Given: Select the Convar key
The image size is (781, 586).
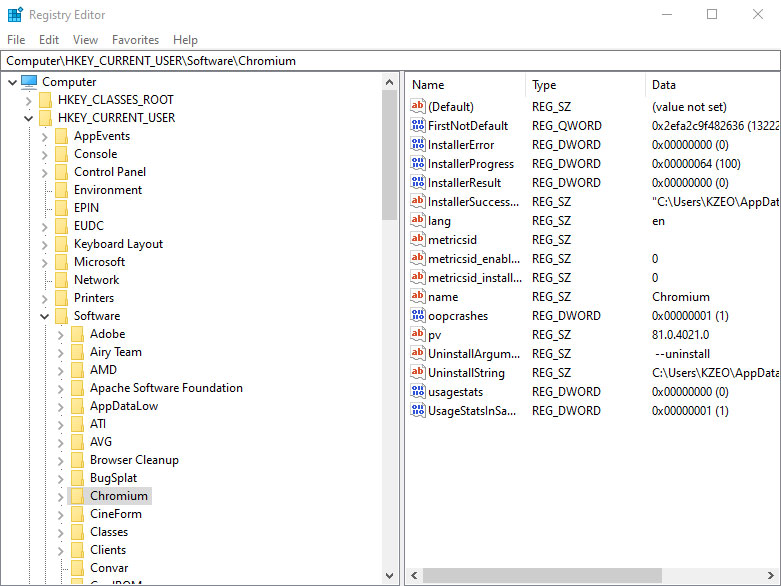Looking at the screenshot, I should coord(109,568).
